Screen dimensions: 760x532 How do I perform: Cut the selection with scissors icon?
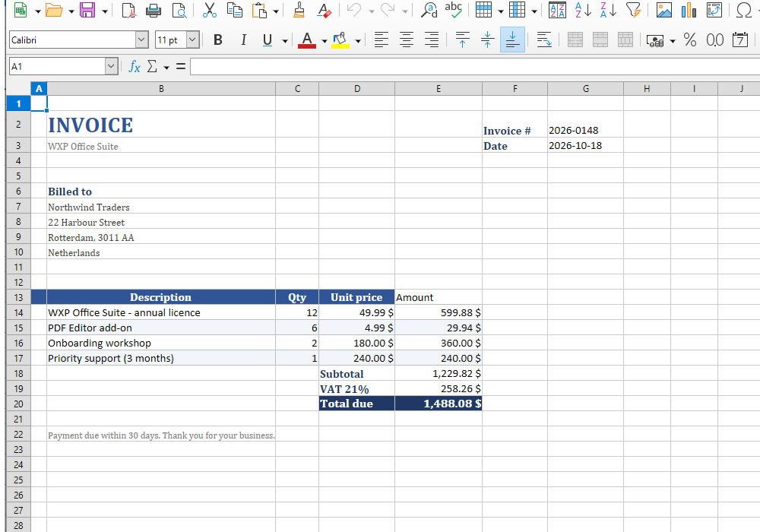click(x=210, y=10)
